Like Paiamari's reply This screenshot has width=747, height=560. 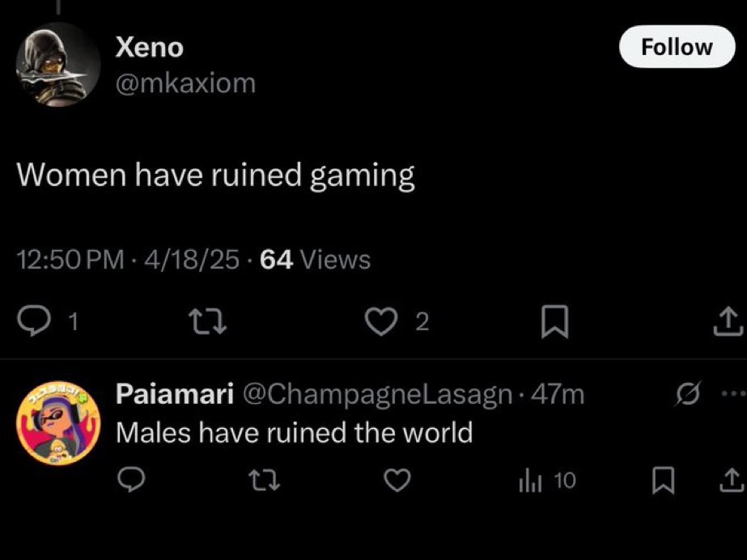(x=395, y=481)
